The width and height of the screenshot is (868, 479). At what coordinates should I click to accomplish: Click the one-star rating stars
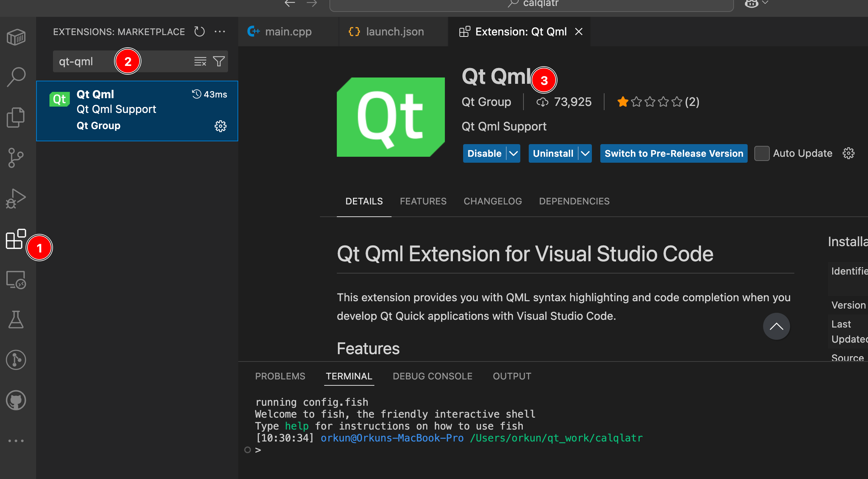649,102
